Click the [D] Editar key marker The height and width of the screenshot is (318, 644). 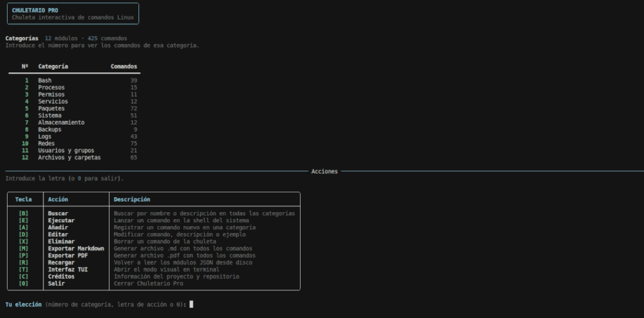pyautogui.click(x=23, y=234)
